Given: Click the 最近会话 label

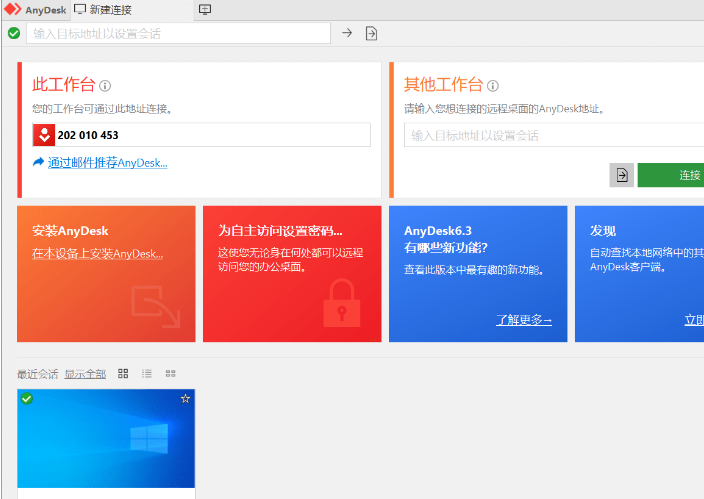Looking at the screenshot, I should [x=37, y=374].
